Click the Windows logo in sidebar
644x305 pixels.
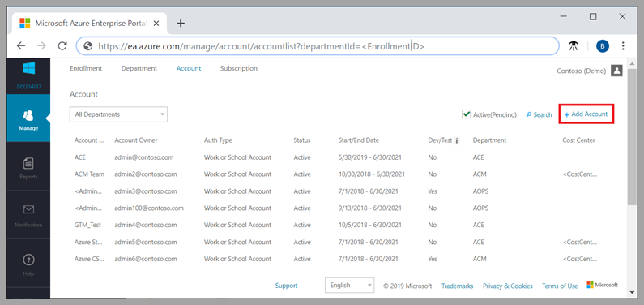(x=28, y=68)
